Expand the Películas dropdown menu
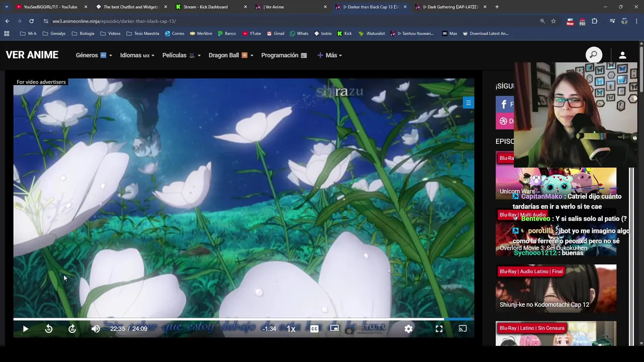Image resolution: width=644 pixels, height=362 pixels. [181, 55]
